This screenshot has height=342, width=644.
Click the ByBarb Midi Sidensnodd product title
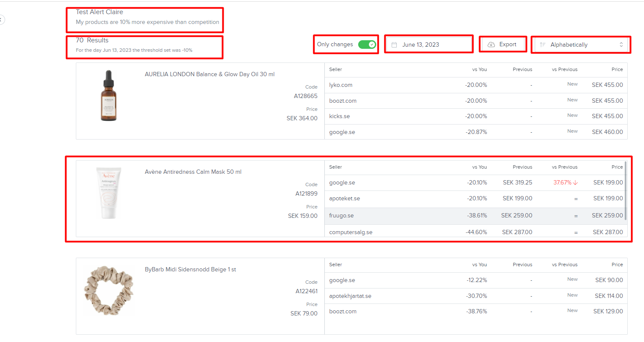point(190,270)
